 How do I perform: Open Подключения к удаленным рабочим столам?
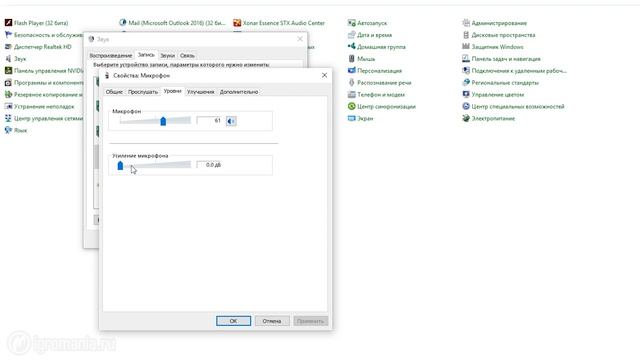click(519, 71)
